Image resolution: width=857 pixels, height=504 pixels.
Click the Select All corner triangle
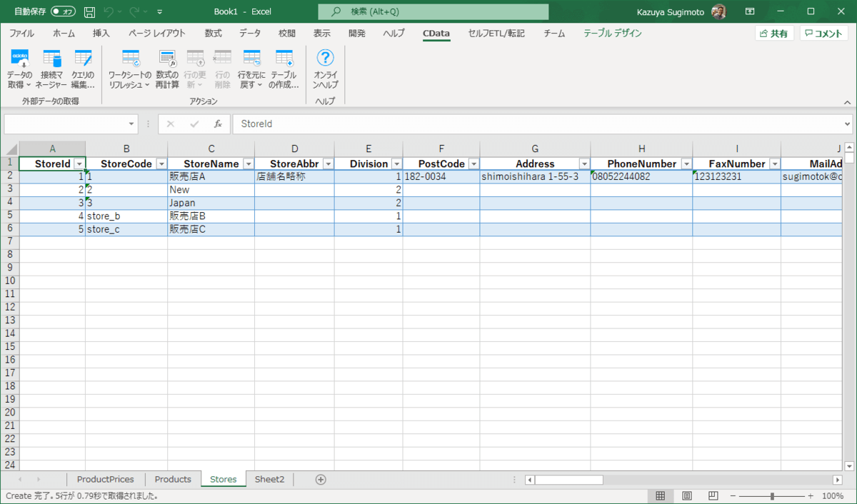click(x=9, y=148)
